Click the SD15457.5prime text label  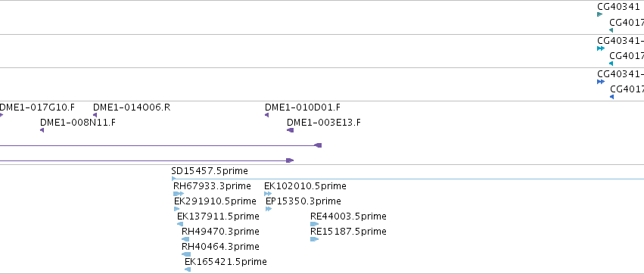click(210, 170)
